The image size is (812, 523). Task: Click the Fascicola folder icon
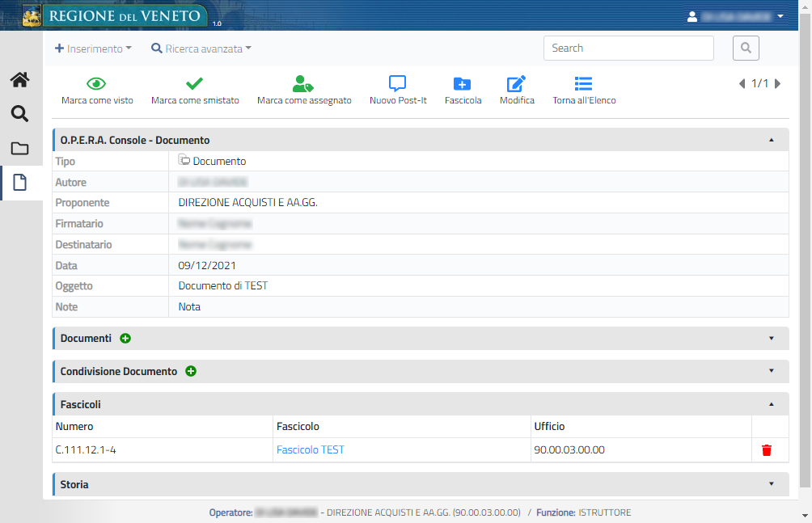tap(462, 84)
